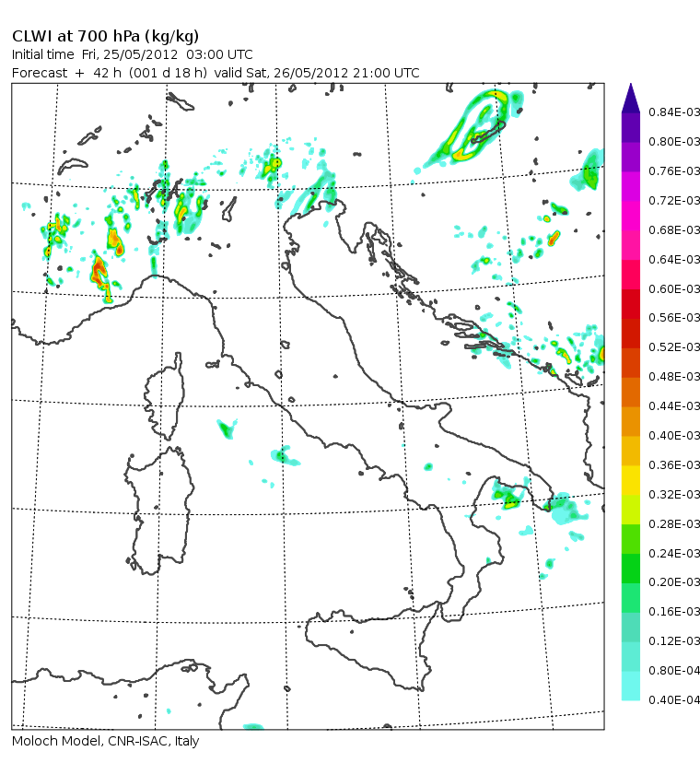Pick the green band between 0.20E-03 and 0.24E-03
The width and height of the screenshot is (700, 763).
[630, 569]
